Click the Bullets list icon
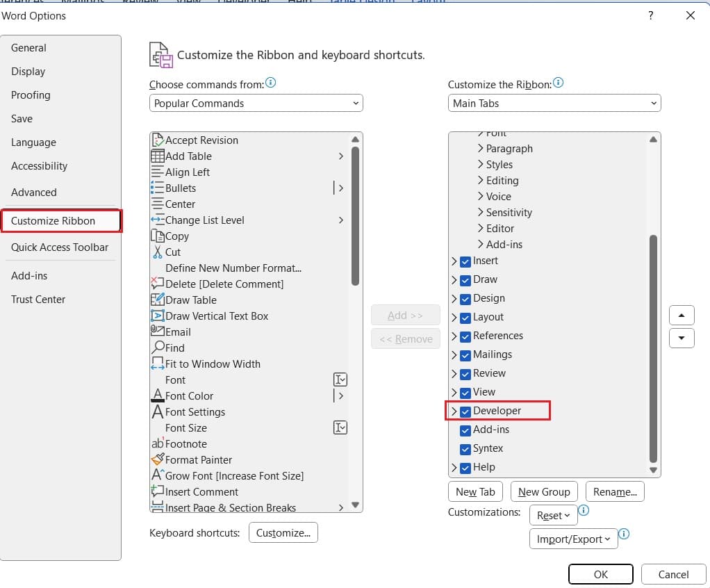This screenshot has height=588, width=710. (x=157, y=188)
